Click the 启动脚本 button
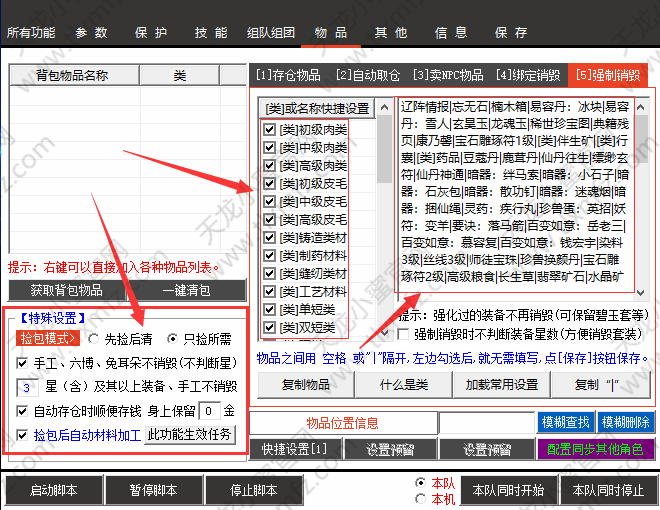Image resolution: width=660 pixels, height=510 pixels. [x=53, y=490]
